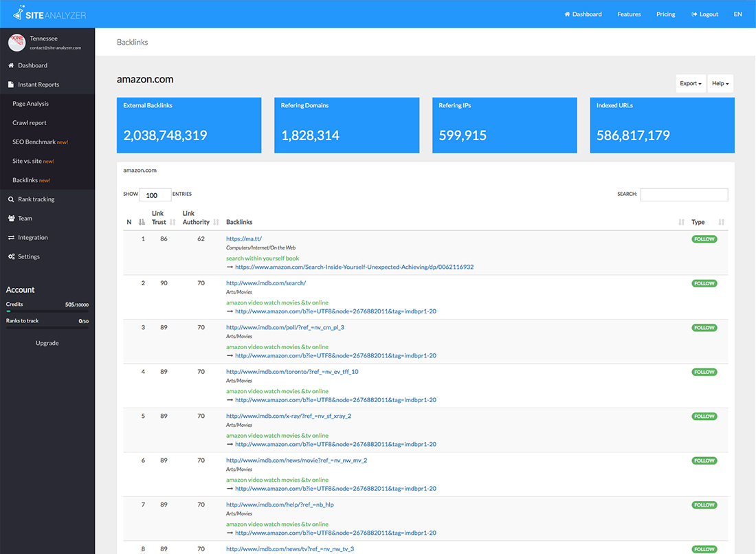Viewport: 756px width, 554px height.
Task: Click the Settings gears icon
Action: tap(11, 256)
